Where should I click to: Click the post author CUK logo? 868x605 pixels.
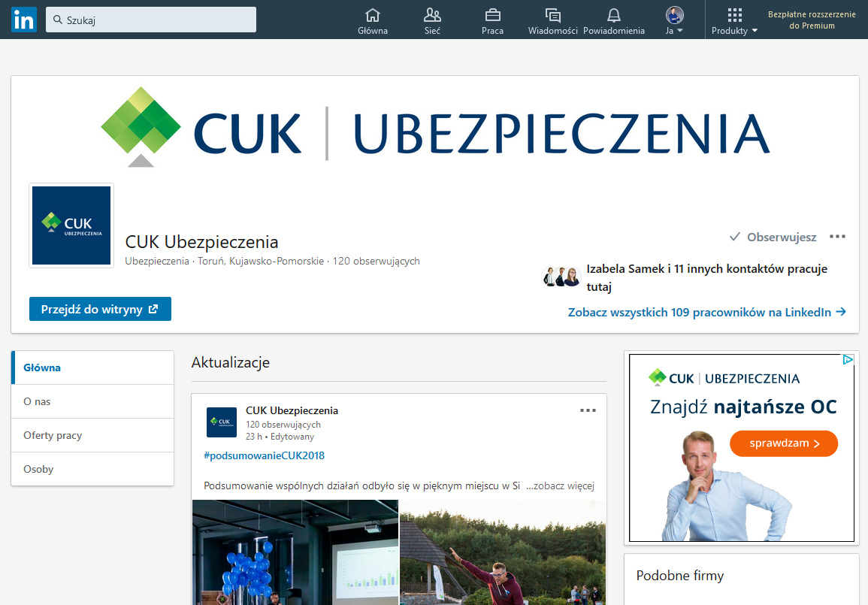click(x=222, y=422)
